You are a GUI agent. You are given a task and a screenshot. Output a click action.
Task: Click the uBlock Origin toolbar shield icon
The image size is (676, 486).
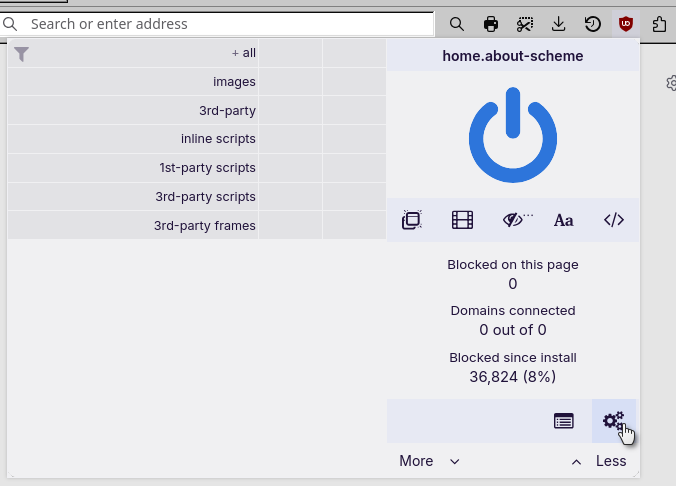click(626, 24)
